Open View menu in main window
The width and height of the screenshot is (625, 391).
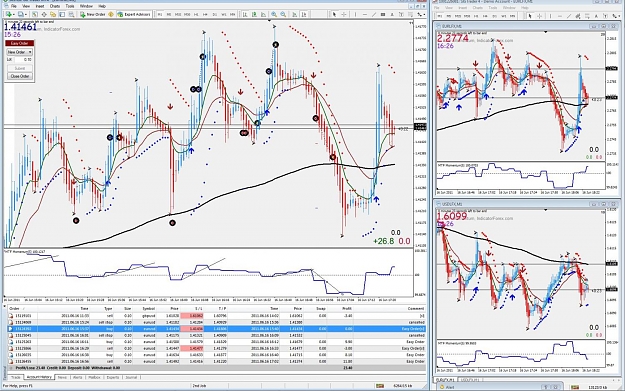pos(26,6)
